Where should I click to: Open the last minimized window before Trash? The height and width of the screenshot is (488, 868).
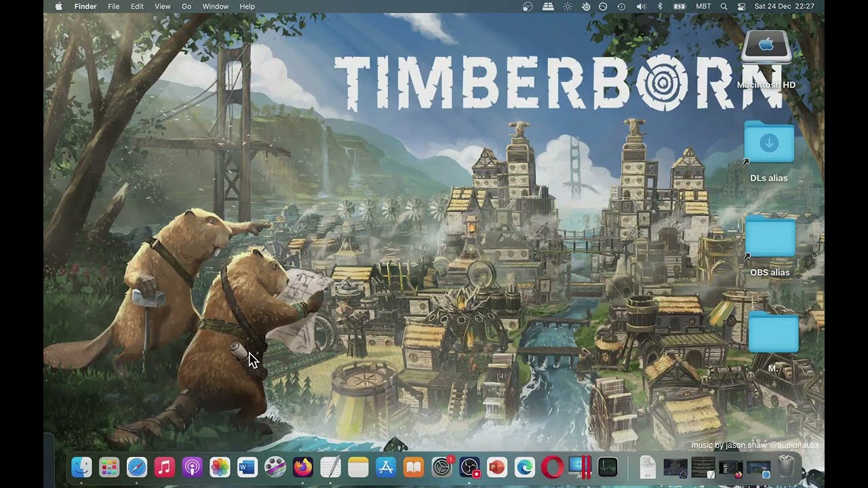pos(758,467)
